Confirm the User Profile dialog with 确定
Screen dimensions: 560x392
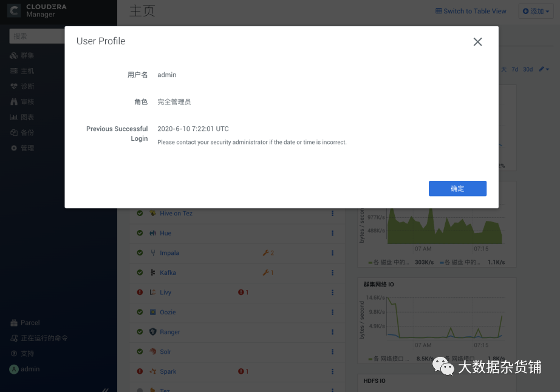click(457, 188)
